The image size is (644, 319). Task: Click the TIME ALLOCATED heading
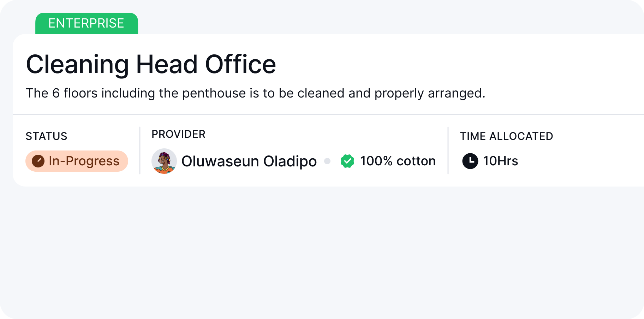(506, 136)
